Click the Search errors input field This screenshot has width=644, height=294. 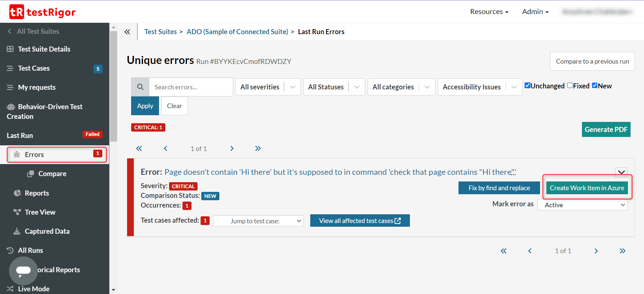coord(191,87)
